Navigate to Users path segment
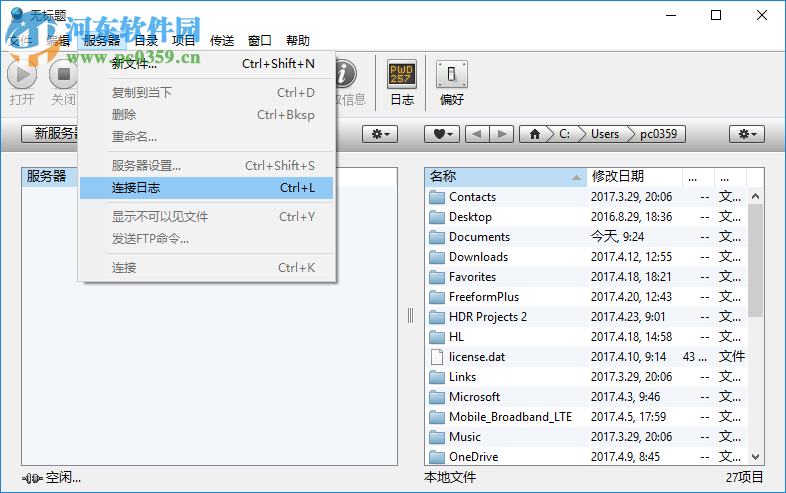This screenshot has width=786, height=493. (x=605, y=134)
